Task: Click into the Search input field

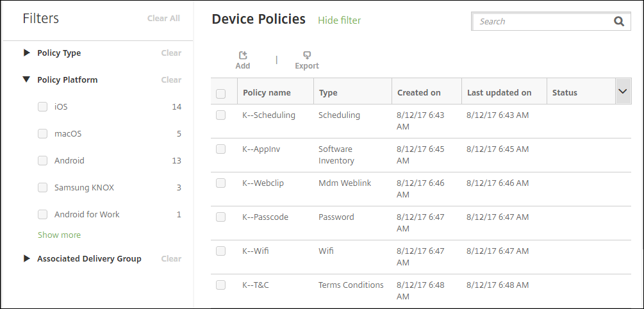Action: coord(541,21)
